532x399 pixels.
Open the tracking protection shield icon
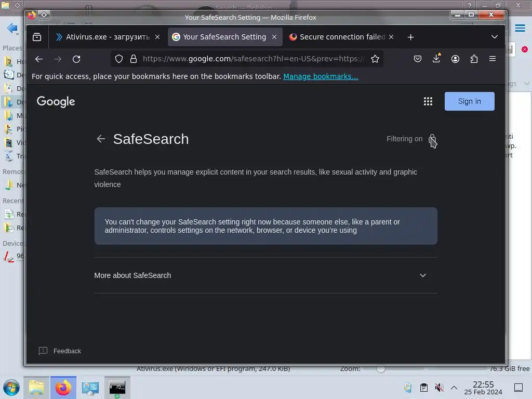[x=119, y=59]
